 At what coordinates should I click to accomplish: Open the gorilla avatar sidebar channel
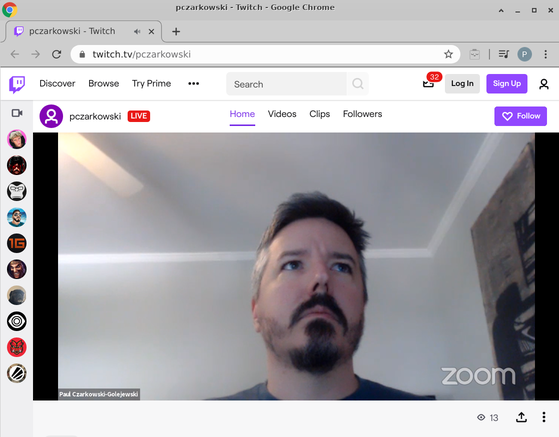[17, 191]
